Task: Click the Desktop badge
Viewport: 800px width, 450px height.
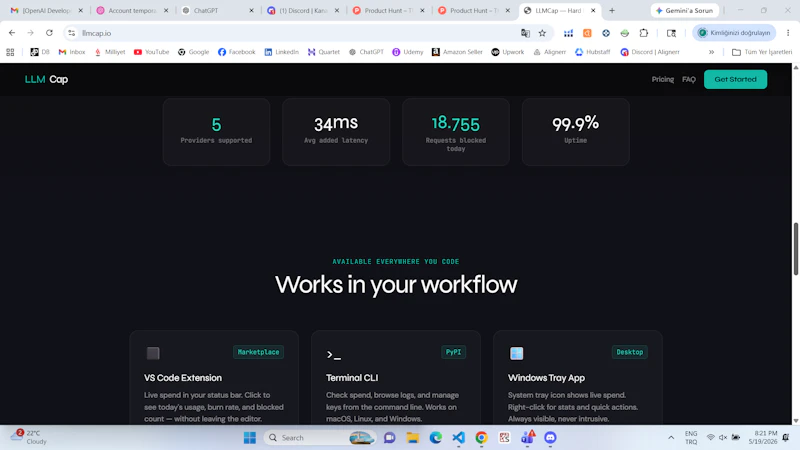Action: pyautogui.click(x=630, y=352)
